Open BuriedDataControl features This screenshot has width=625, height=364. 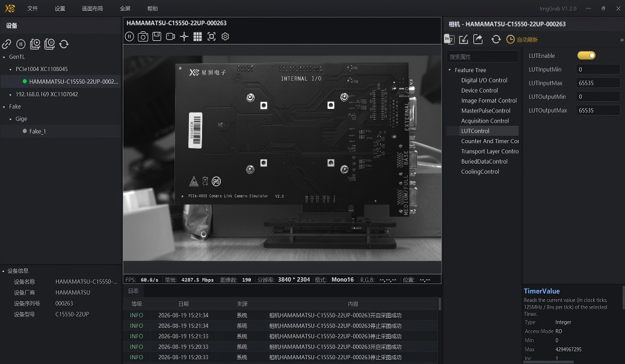484,161
